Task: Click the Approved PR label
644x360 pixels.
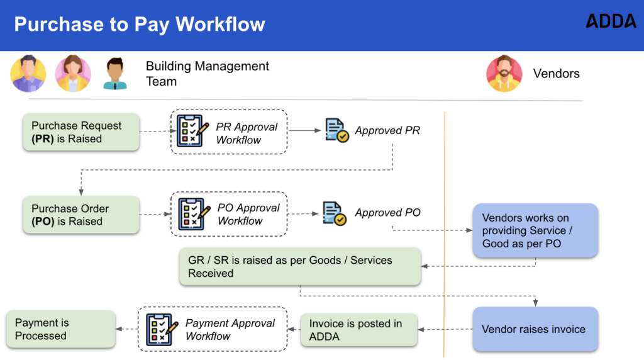Action: (x=387, y=131)
